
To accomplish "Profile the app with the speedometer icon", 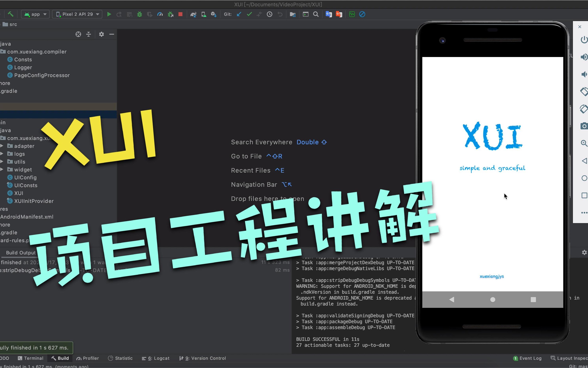I will click(x=160, y=14).
